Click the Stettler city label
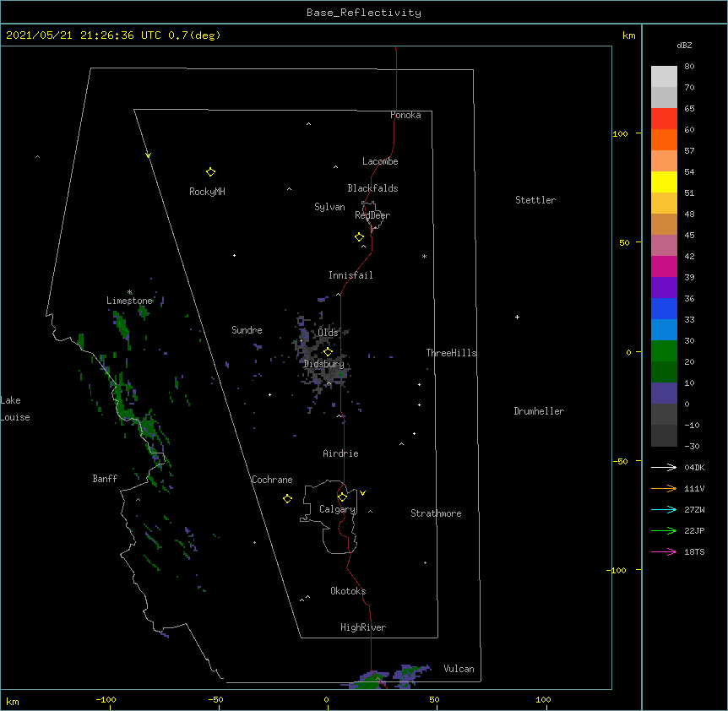The height and width of the screenshot is (711, 728). pyautogui.click(x=535, y=200)
